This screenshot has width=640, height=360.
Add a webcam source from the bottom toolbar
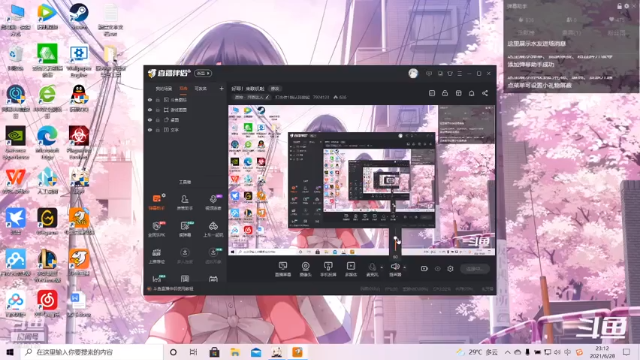[x=305, y=269]
